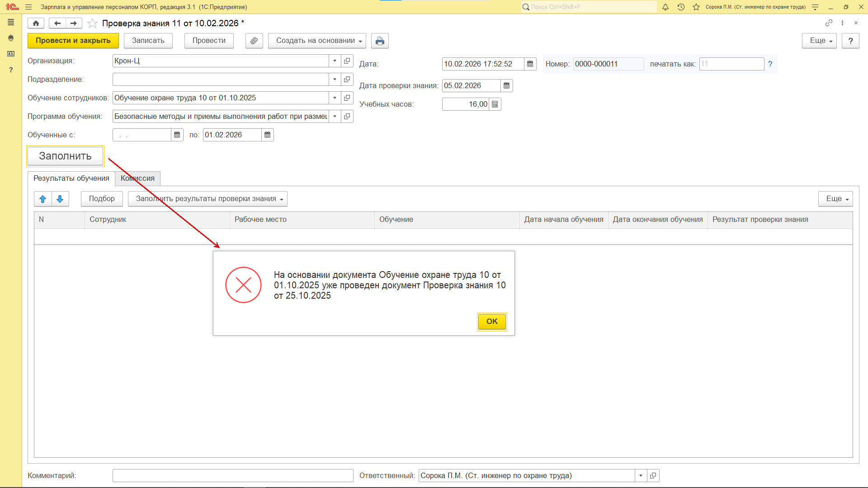Screen dimensions: 868x488
Task: Click the Home icon button
Action: [x=36, y=23]
